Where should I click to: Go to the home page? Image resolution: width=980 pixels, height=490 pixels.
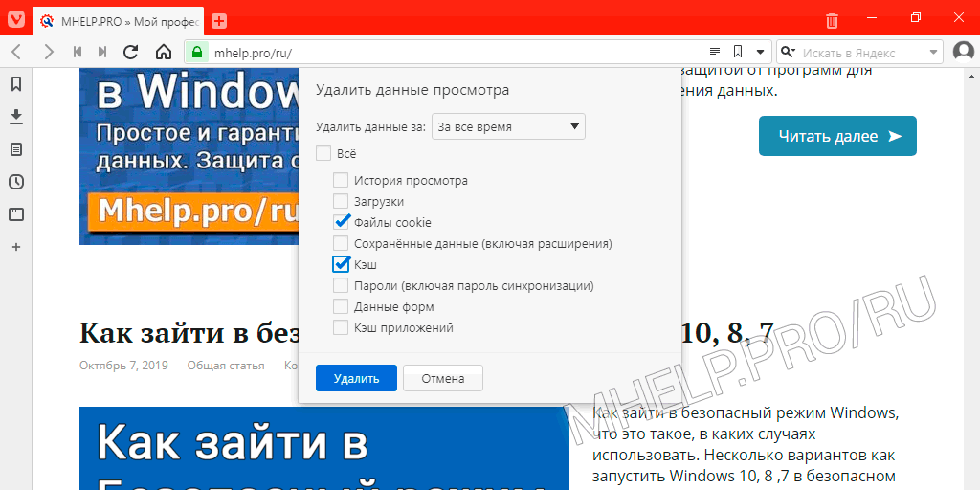[163, 52]
